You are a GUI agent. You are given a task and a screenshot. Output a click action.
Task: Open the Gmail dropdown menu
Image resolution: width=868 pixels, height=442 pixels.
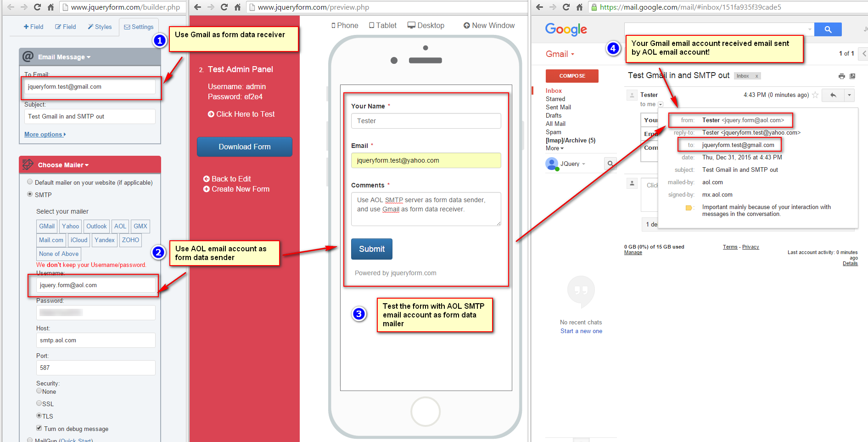point(560,54)
